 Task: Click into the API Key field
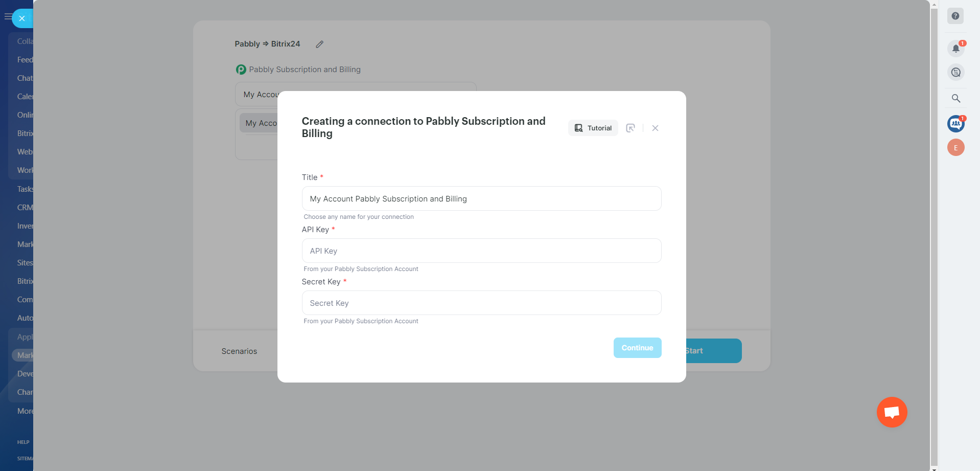481,251
